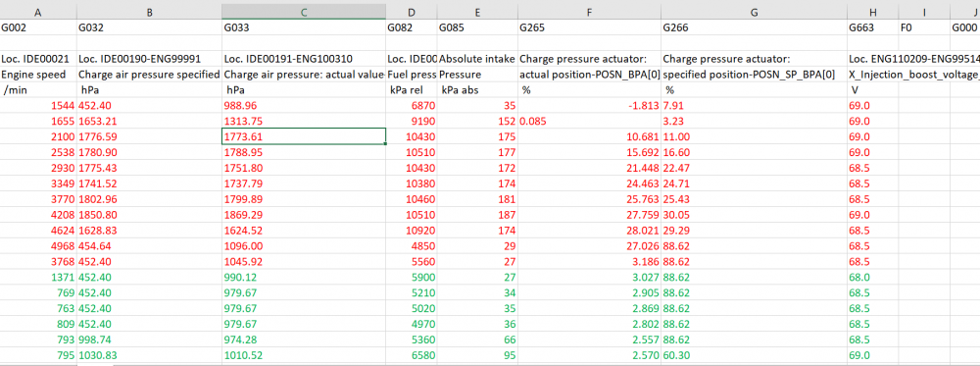
Task: Select highlighted column C header
Action: [x=304, y=12]
